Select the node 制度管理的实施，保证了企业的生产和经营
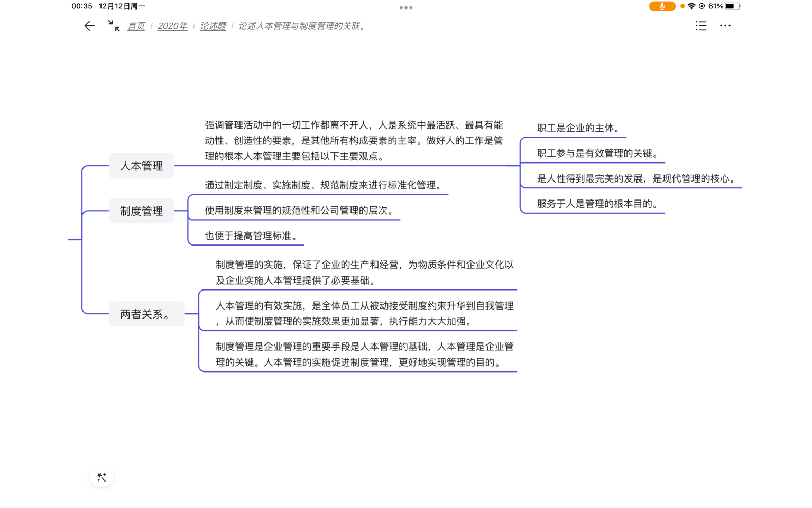Image resolution: width=812 pixels, height=508 pixels. [364, 273]
